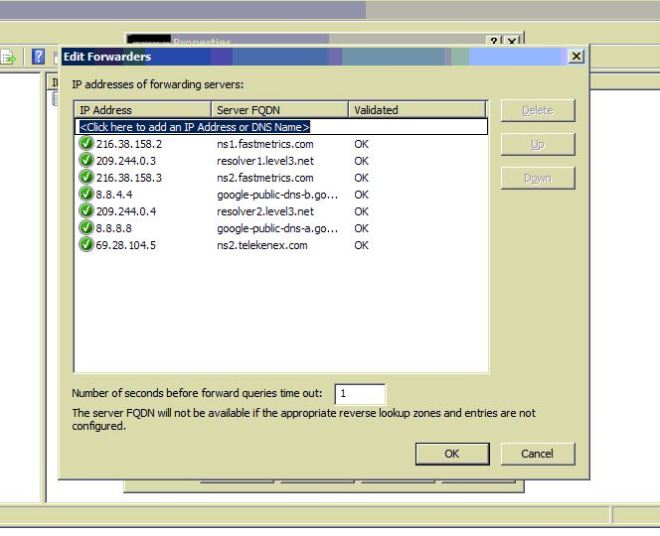Click ns2.fastmetrics.com in Server FQDN column
660x536 pixels.
coord(265,178)
